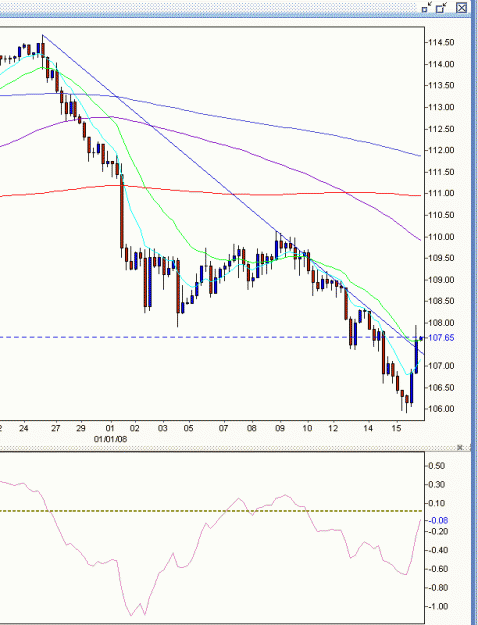This screenshot has width=478, height=625.
Task: Click the -1.00 indicator scale label
Action: click(438, 607)
